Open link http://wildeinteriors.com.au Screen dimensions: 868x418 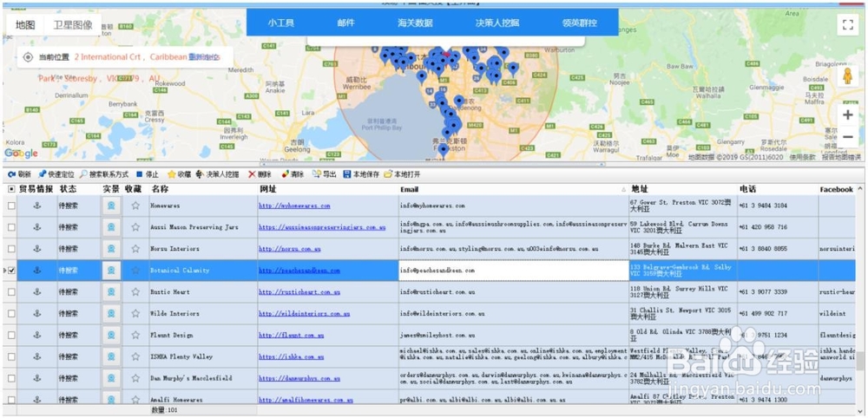click(305, 314)
